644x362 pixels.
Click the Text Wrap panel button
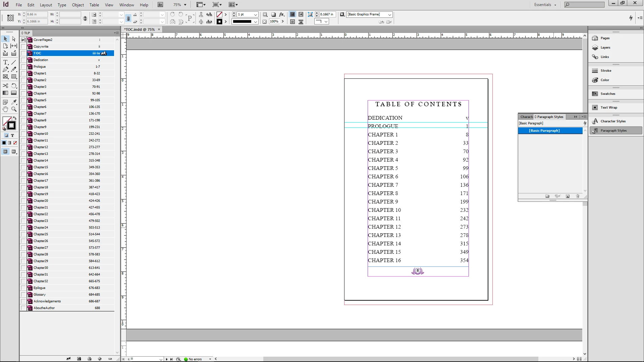pos(608,108)
